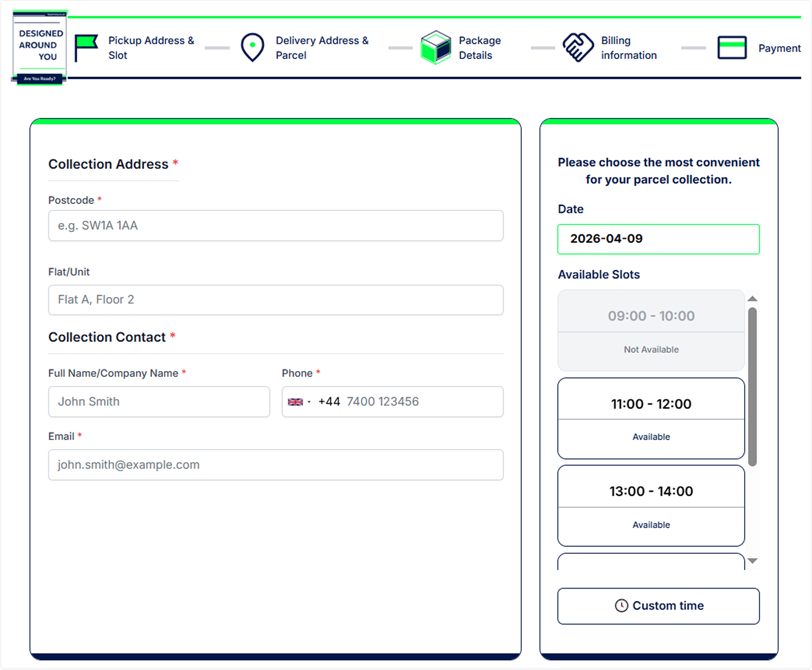Click the credit card Payment icon
Screen dimensions: 812x670
732,48
